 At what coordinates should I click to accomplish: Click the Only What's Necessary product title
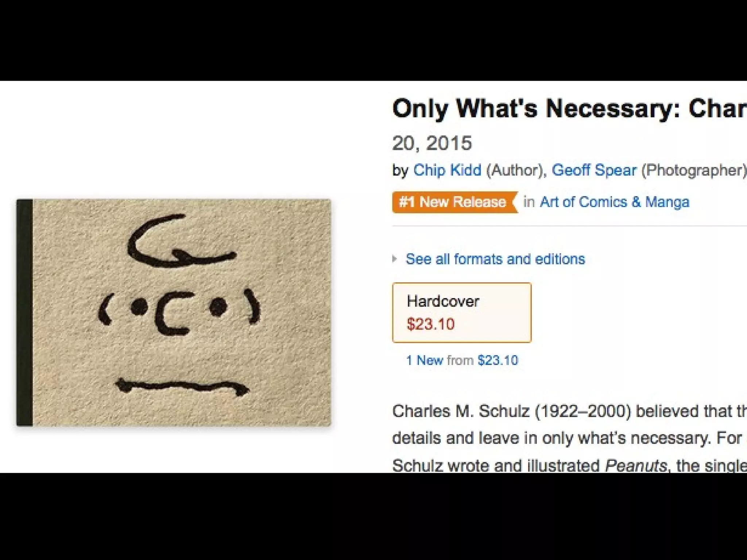569,109
